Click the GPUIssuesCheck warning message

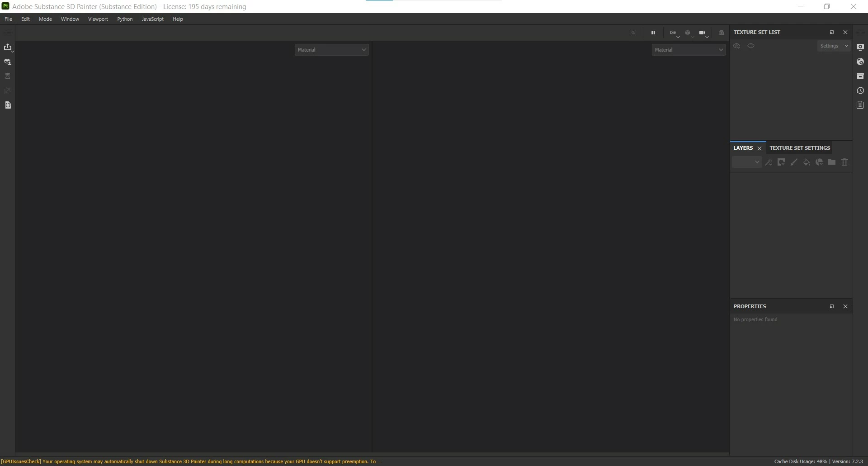(191, 461)
